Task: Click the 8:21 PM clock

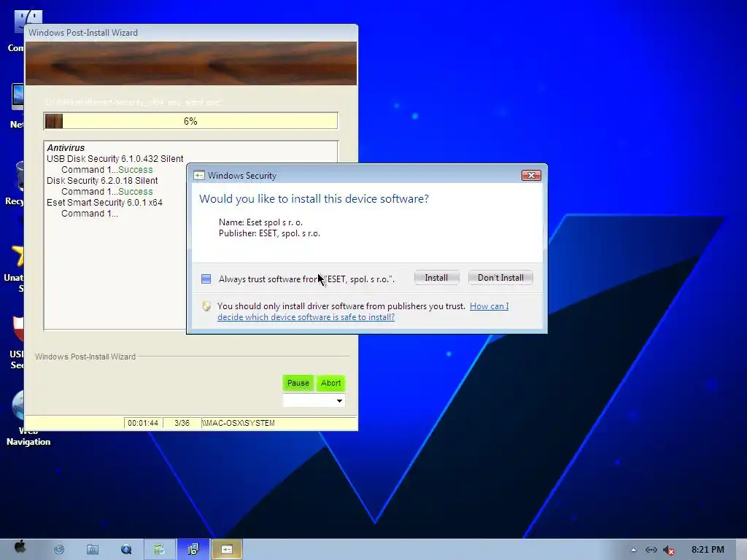Action: tap(708, 550)
